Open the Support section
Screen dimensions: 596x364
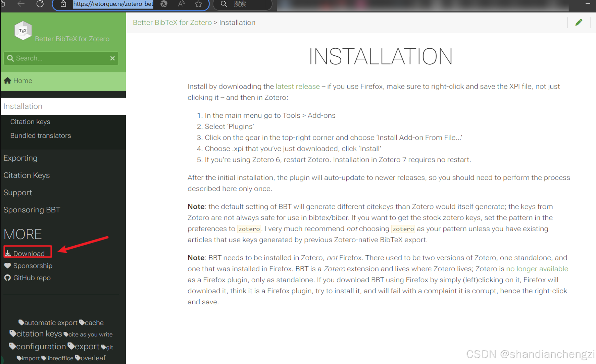point(18,193)
